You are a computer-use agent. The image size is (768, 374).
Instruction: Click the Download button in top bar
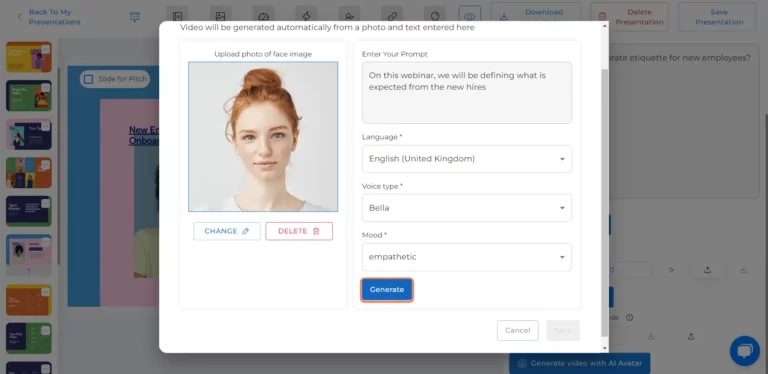[536, 14]
